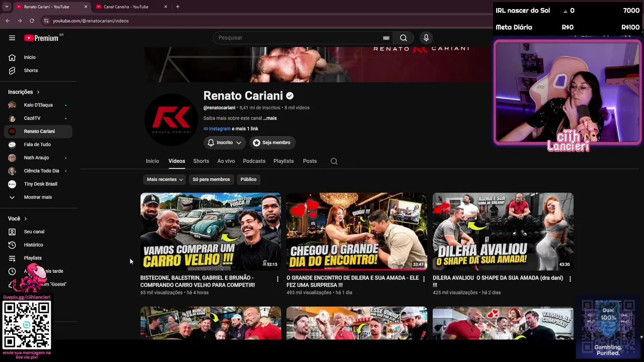Image resolution: width=644 pixels, height=362 pixels.
Task: Open the Podcasts tab
Action: [x=254, y=161]
